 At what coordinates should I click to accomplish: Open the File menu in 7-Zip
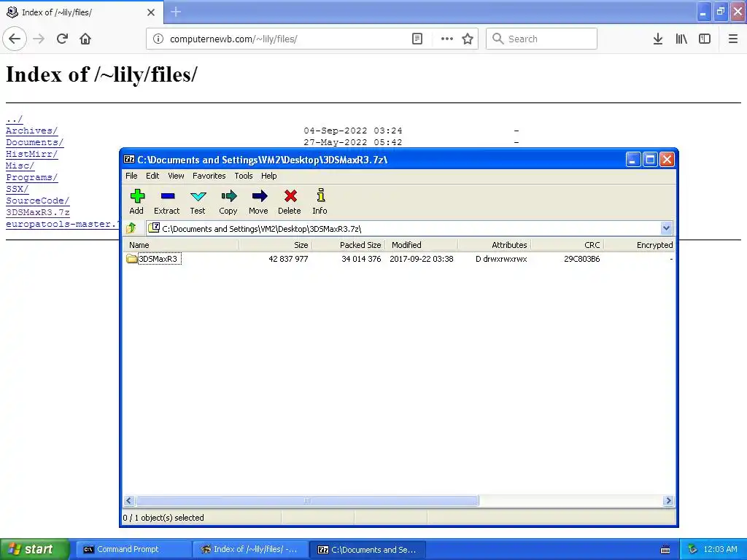[x=131, y=176]
